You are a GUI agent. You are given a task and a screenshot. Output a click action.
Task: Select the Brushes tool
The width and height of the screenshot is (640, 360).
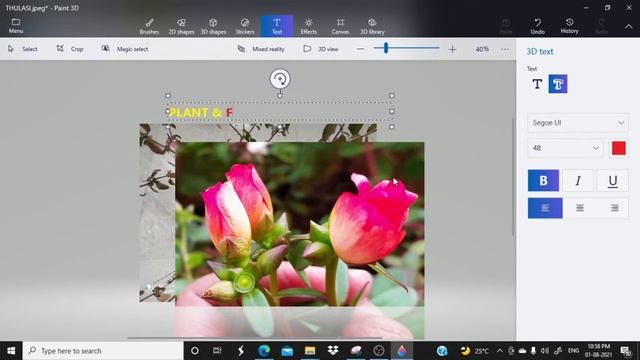point(149,26)
